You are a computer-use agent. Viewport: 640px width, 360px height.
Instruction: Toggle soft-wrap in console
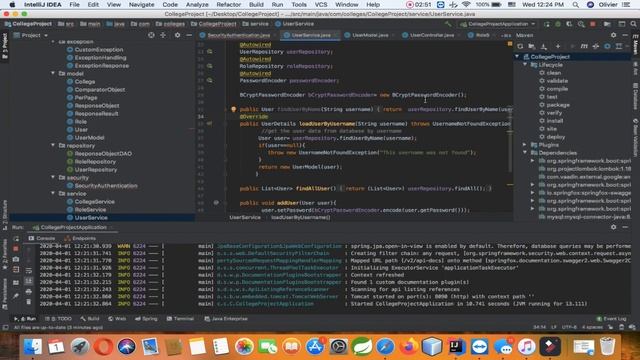click(x=29, y=270)
